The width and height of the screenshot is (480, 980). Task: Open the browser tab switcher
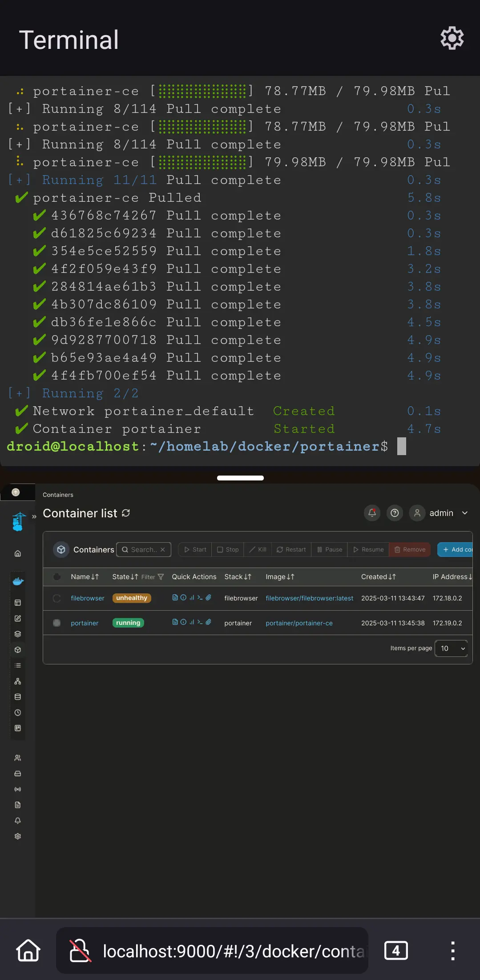pyautogui.click(x=395, y=951)
